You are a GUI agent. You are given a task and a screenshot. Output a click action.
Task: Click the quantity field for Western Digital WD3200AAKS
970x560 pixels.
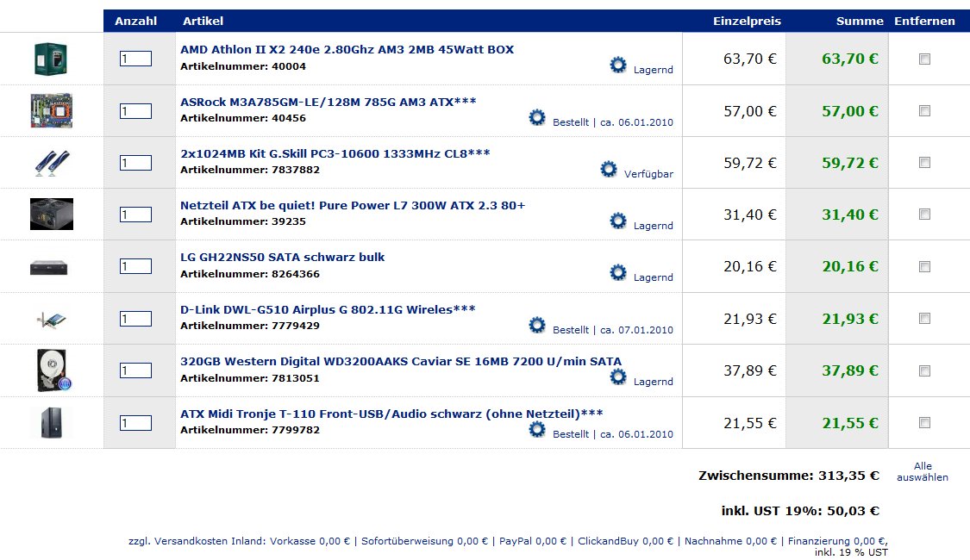click(135, 370)
